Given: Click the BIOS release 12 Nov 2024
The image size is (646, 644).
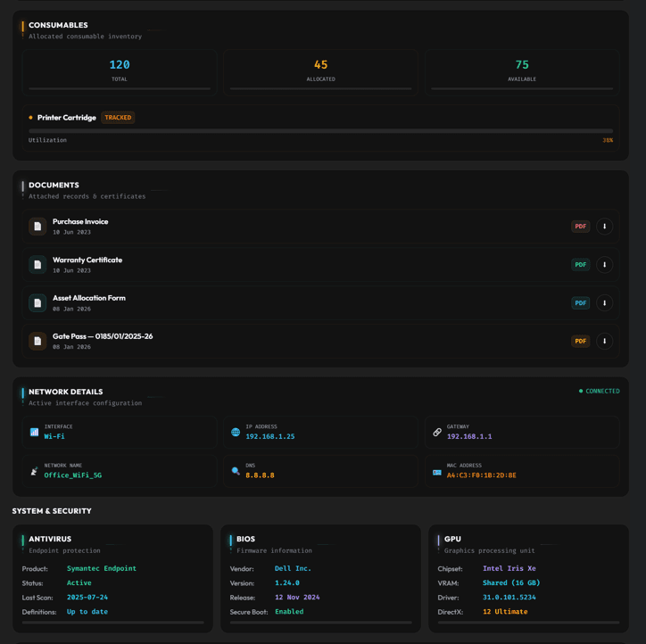Looking at the screenshot, I should tap(297, 597).
